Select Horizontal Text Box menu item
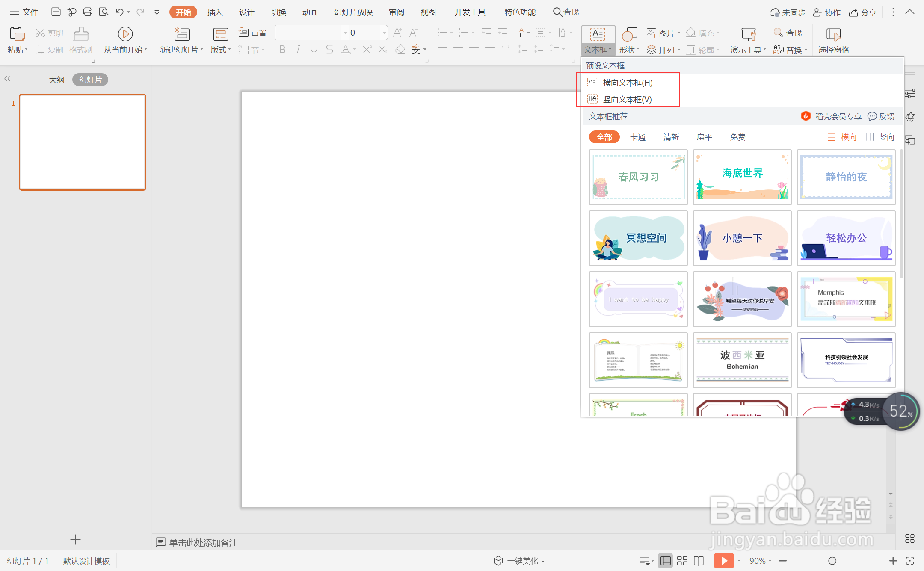The width and height of the screenshot is (924, 571). click(627, 83)
